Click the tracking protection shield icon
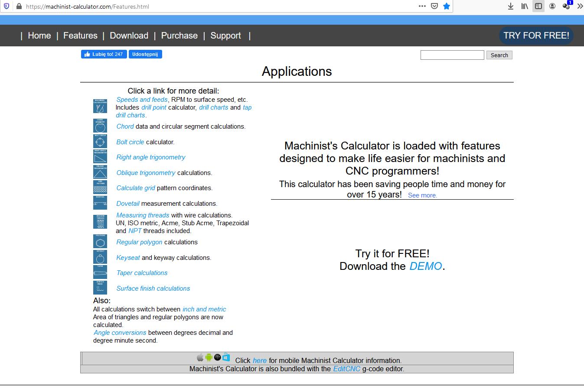This screenshot has height=392, width=584. [6, 6]
